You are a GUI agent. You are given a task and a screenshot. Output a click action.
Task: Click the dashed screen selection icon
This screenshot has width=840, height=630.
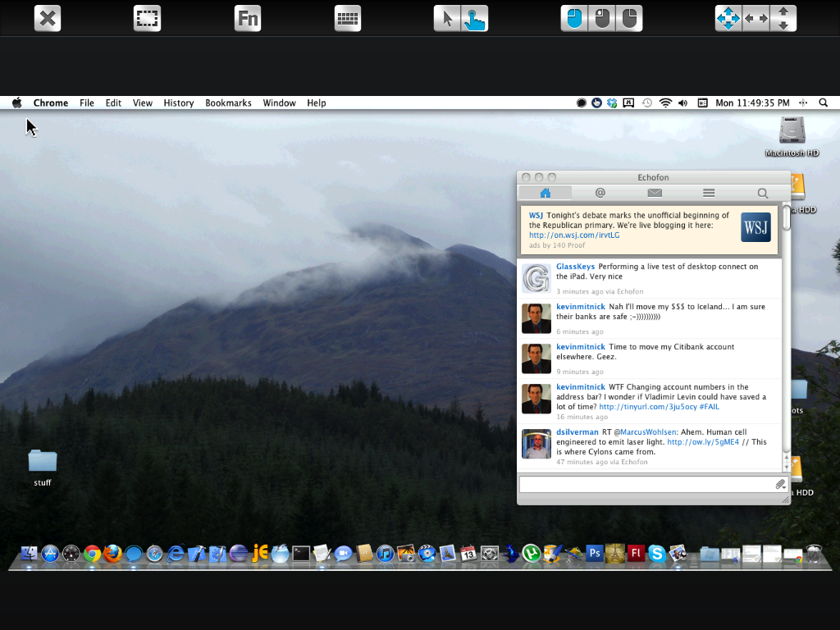tap(147, 18)
